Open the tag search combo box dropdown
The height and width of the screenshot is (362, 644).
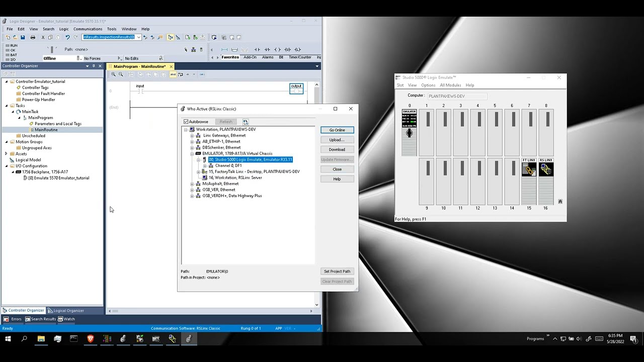pyautogui.click(x=138, y=37)
